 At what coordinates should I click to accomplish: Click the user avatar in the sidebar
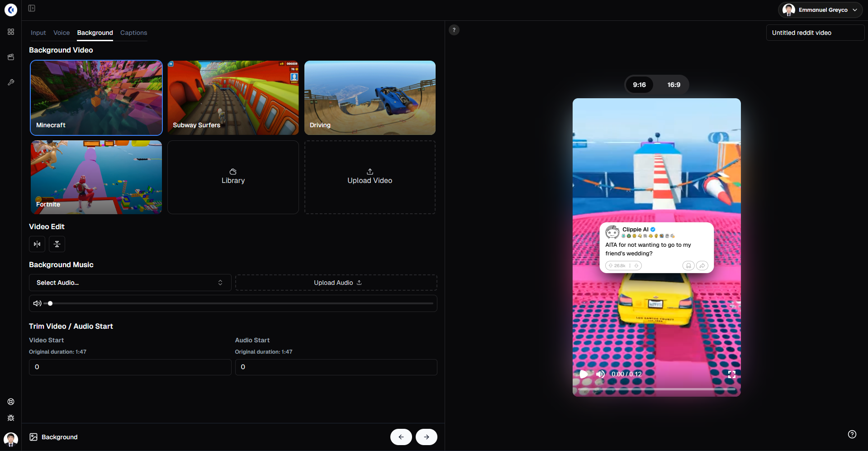[x=11, y=439]
